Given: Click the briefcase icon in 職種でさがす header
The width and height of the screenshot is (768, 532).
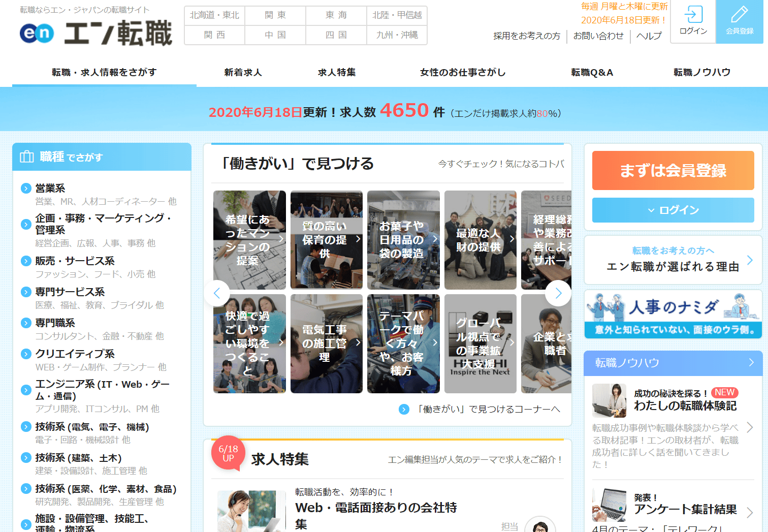Looking at the screenshot, I should pyautogui.click(x=26, y=157).
